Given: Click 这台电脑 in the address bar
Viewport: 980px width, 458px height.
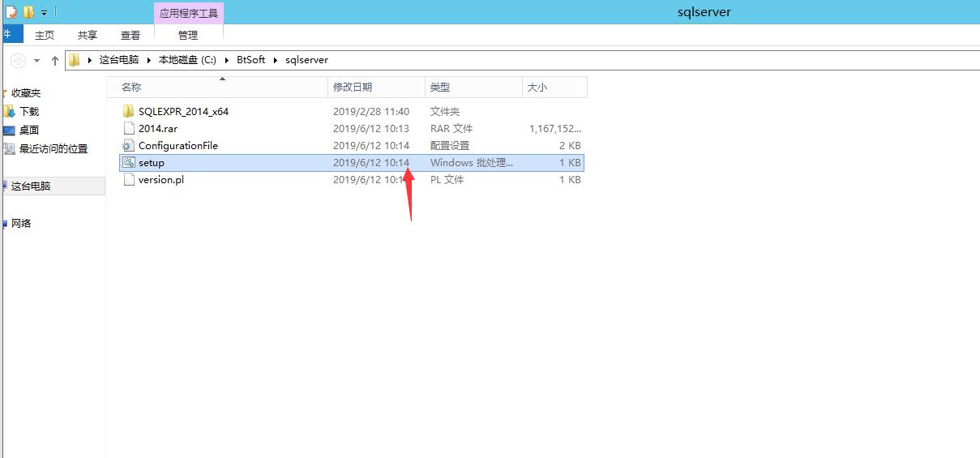Looking at the screenshot, I should tap(119, 60).
